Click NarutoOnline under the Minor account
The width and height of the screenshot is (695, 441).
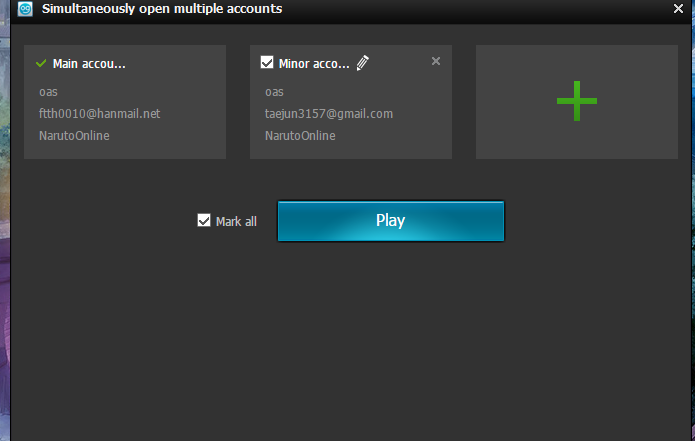tap(300, 136)
